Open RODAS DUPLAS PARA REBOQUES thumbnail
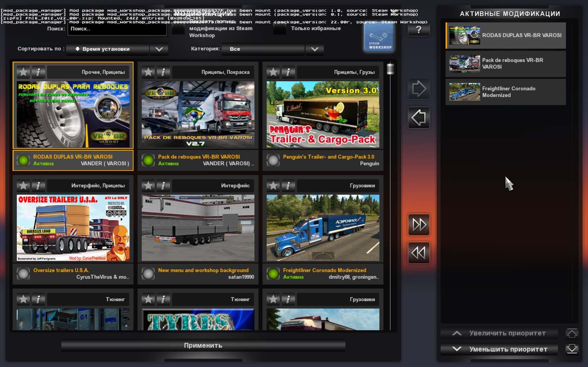Screen dimensions: 588x367 point(73,115)
